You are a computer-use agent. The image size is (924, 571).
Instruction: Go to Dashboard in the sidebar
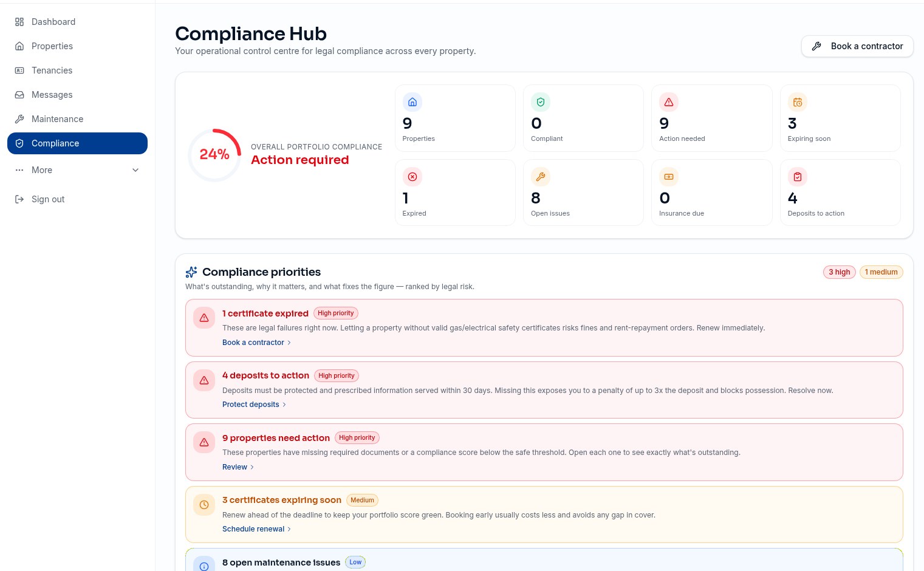point(77,22)
